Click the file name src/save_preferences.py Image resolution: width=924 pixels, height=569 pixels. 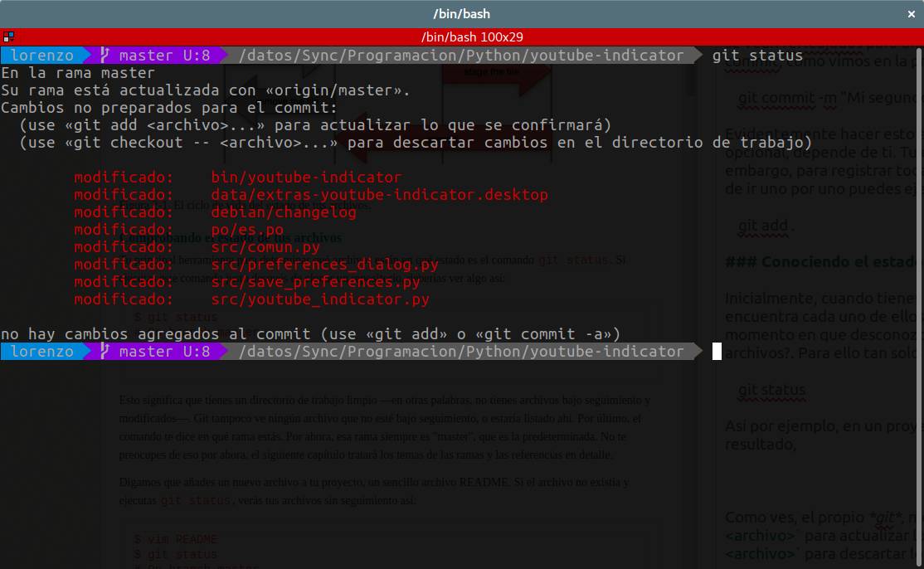(315, 281)
